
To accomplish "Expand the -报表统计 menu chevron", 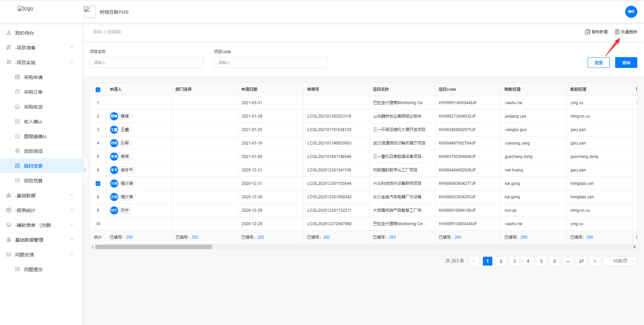I will coord(72,210).
